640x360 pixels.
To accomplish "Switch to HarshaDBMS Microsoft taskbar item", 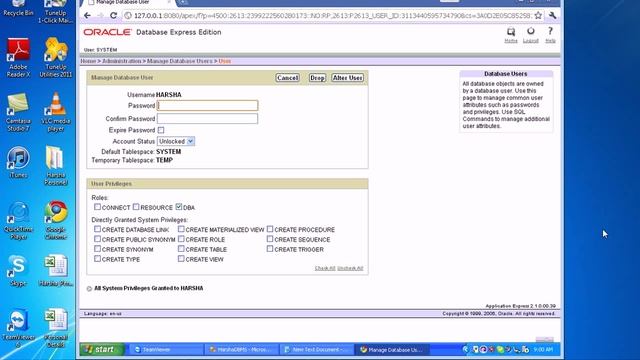I will tap(241, 349).
